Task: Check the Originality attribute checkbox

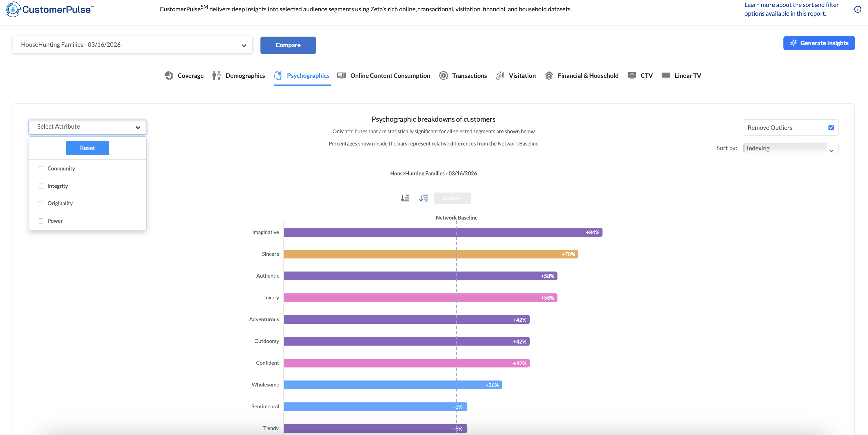Action: coord(41,203)
